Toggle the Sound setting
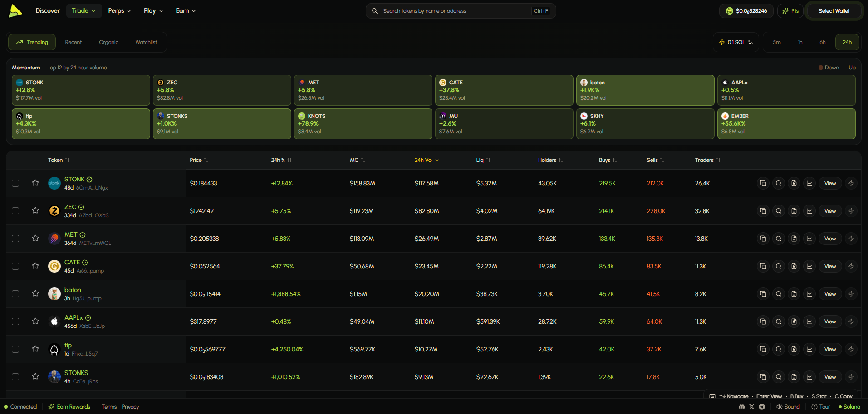Viewport: 868px width, 414px height. click(x=788, y=407)
